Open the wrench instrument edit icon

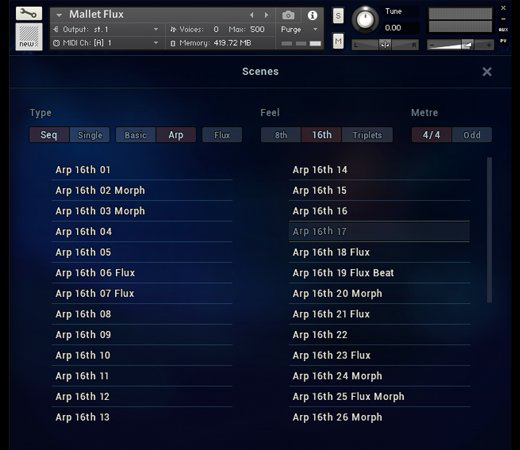29,14
